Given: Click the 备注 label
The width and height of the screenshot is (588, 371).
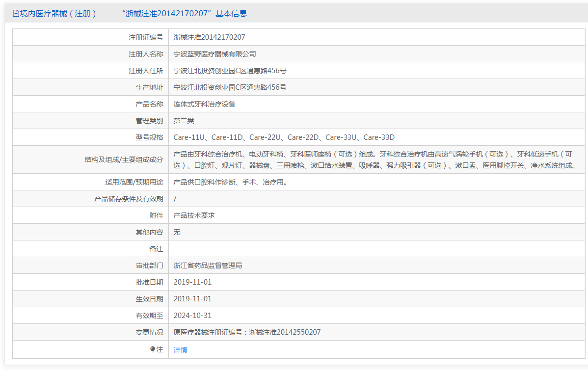Looking at the screenshot, I should pos(157,249).
